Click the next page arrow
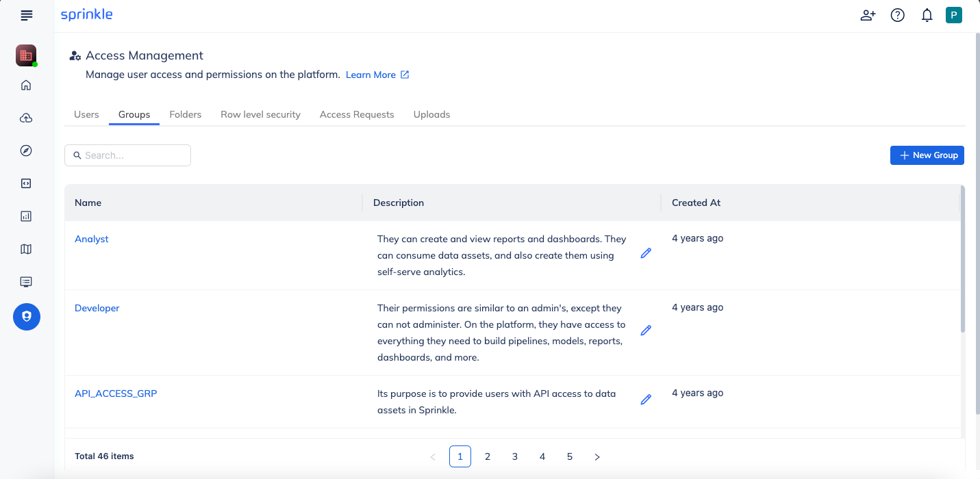The height and width of the screenshot is (479, 980). pos(597,456)
